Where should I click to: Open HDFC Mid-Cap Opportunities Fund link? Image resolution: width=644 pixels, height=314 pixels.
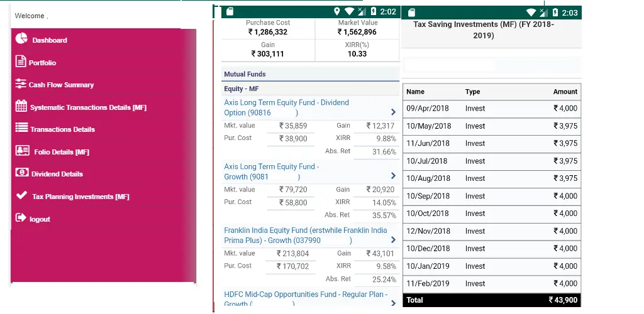(x=306, y=299)
